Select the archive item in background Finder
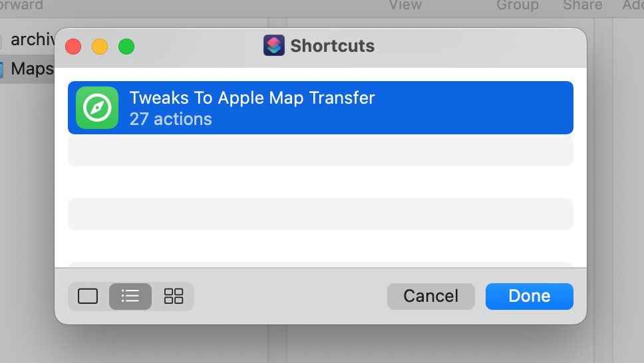This screenshot has height=363, width=644. tap(30, 40)
